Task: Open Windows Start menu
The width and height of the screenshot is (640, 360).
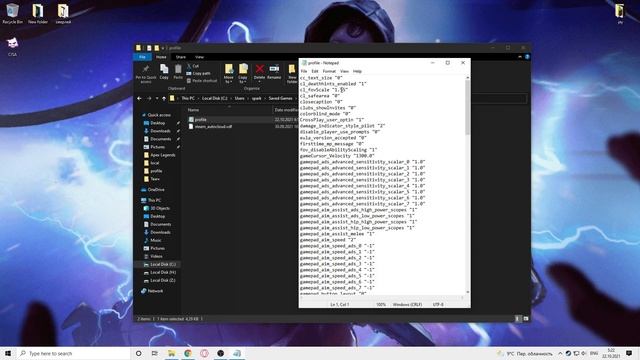Action: [8, 353]
